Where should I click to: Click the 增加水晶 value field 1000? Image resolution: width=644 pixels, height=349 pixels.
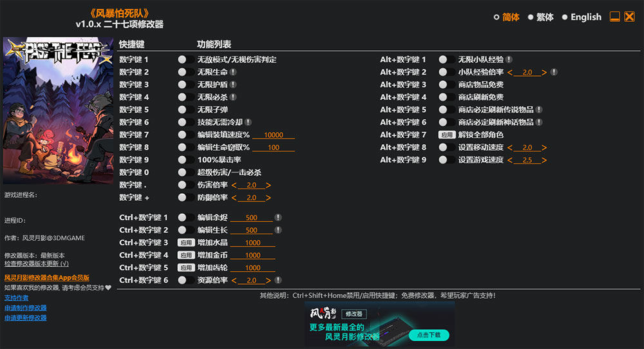pos(252,243)
